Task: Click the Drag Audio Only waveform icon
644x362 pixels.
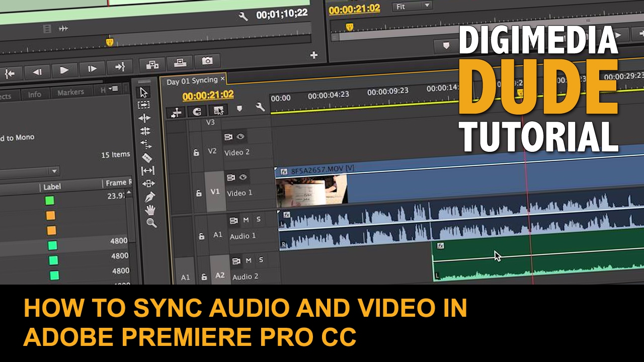Action: coord(63,29)
